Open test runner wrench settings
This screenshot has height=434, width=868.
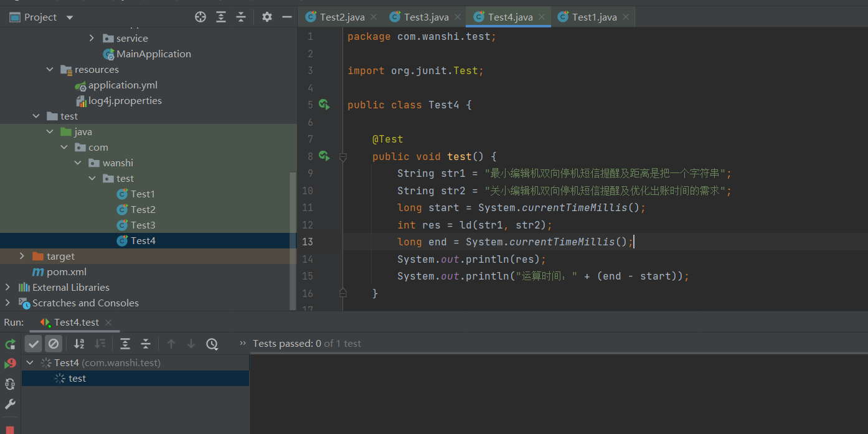click(x=10, y=404)
